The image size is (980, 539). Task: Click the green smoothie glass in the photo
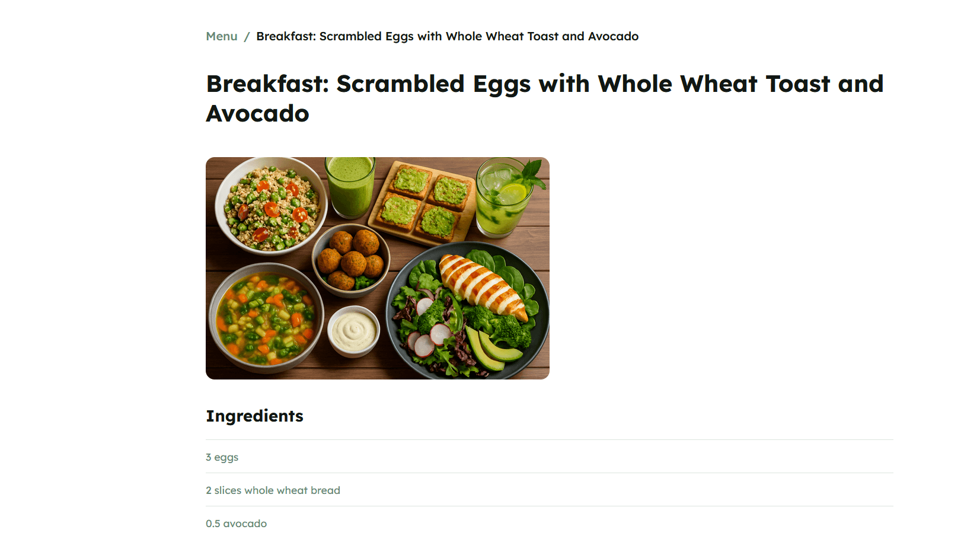click(x=350, y=186)
